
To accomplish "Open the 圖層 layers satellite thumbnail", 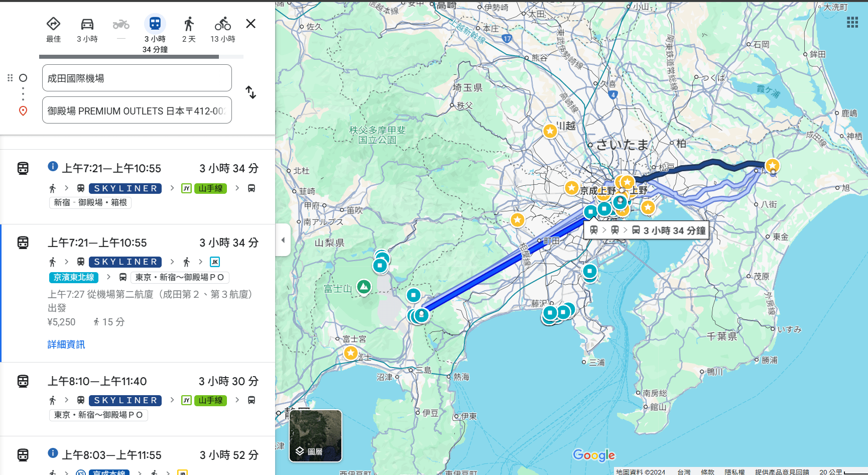I will (x=315, y=435).
